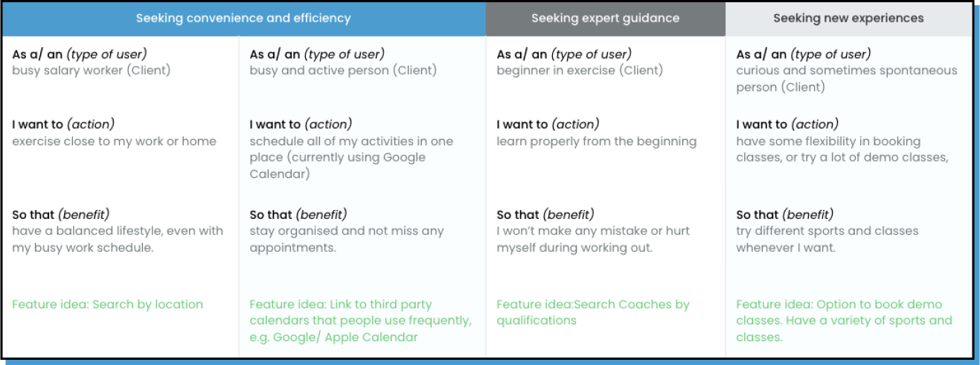This screenshot has width=980, height=365.
Task: Open the third party calendars feature idea
Action: [x=360, y=320]
